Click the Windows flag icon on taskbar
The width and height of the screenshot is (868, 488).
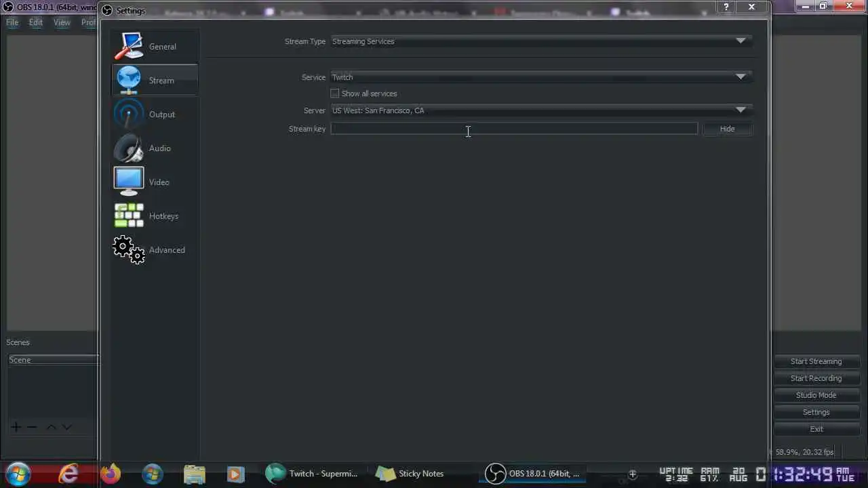point(153,473)
